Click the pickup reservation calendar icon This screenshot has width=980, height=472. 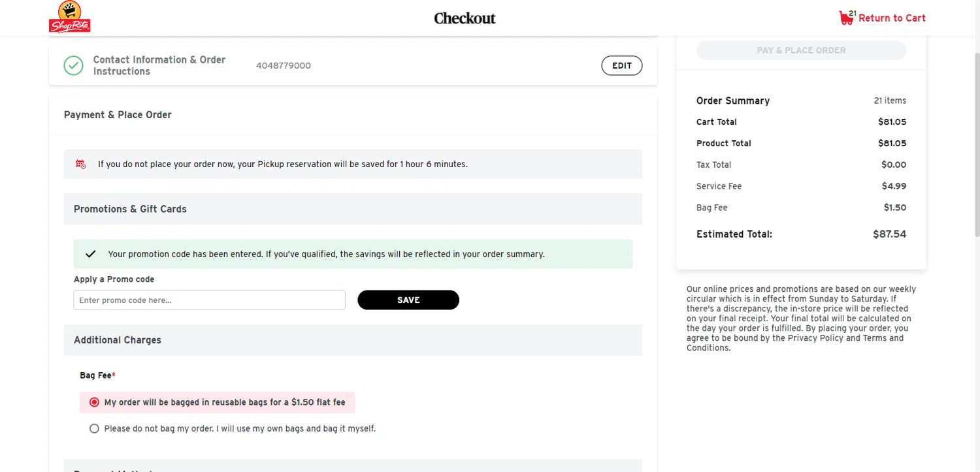81,165
